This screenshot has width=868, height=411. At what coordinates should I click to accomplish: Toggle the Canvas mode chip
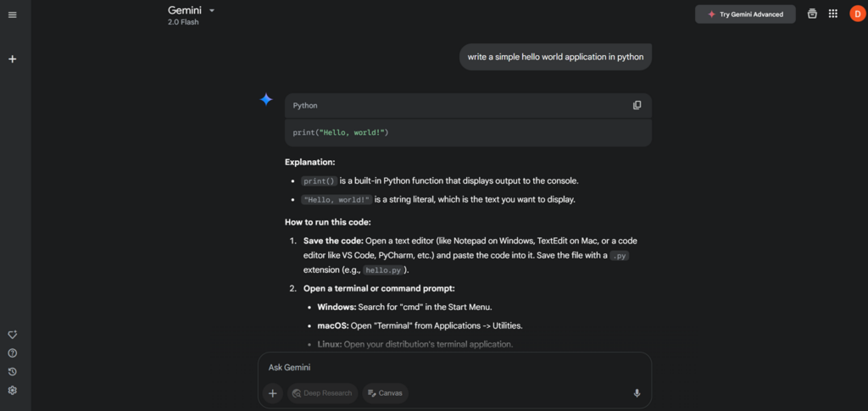(x=385, y=393)
